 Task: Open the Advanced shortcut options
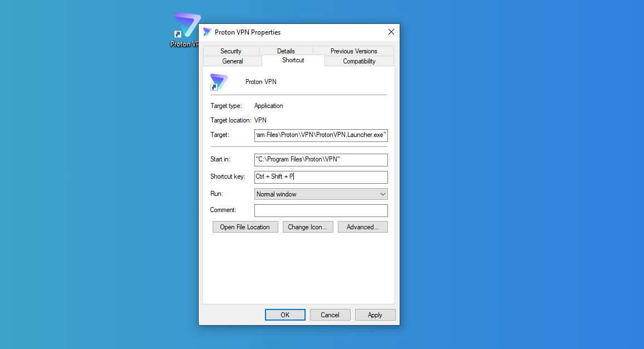click(363, 227)
